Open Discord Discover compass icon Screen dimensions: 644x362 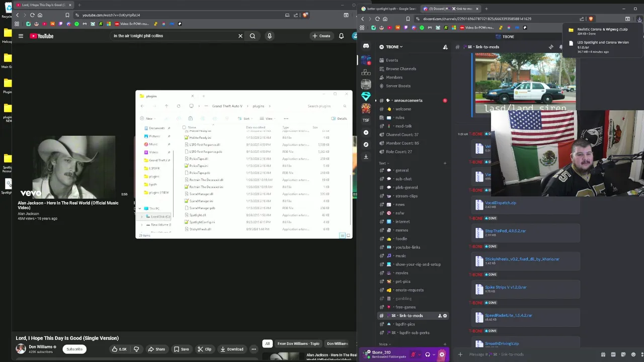(366, 144)
